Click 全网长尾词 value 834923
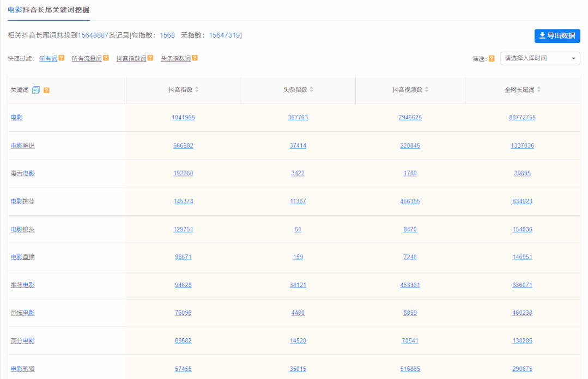The height and width of the screenshot is (379, 588). [x=522, y=201]
